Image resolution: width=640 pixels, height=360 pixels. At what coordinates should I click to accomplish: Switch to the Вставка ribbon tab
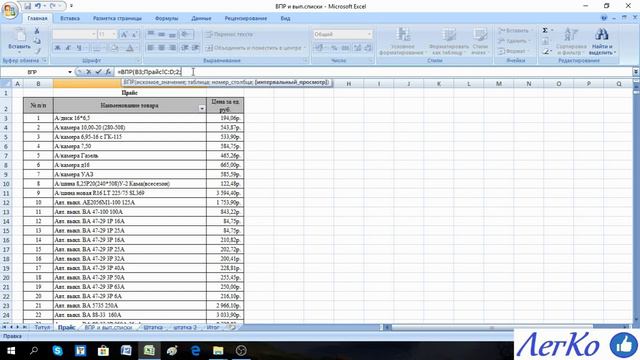[70, 18]
